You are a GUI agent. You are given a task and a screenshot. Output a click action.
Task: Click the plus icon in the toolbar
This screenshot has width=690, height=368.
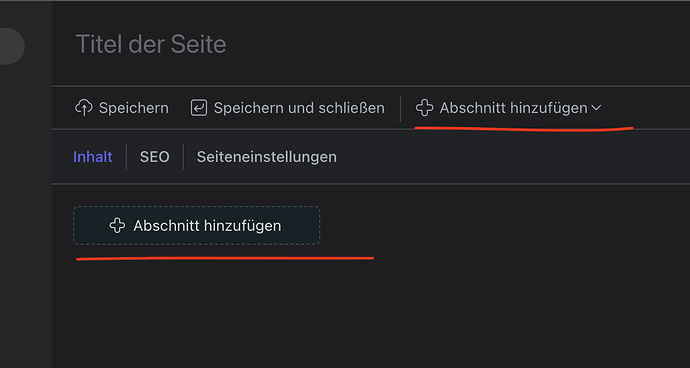(x=425, y=108)
